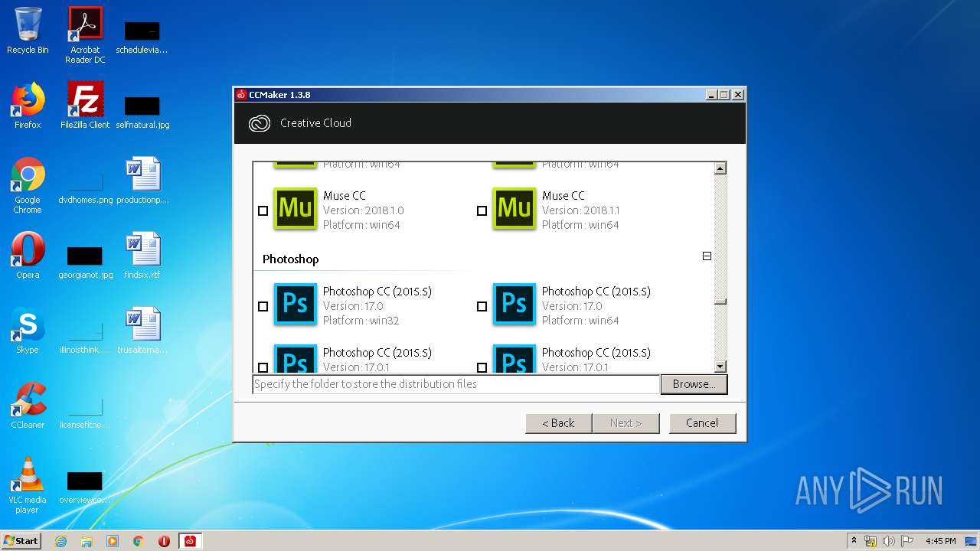The image size is (980, 551).
Task: Select the dvdhomes.png file
Action: pyautogui.click(x=85, y=188)
